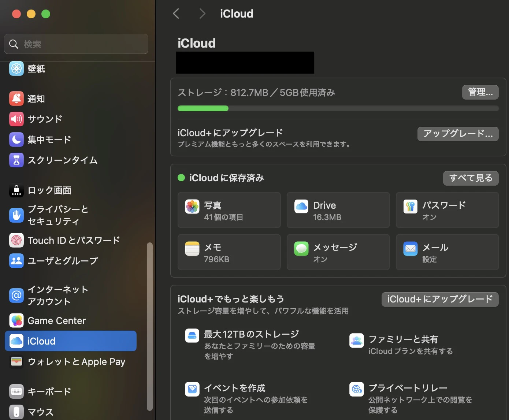Screen dimensions: 509x420
Task: Select キーボード label in sidebar
Action: point(49,391)
